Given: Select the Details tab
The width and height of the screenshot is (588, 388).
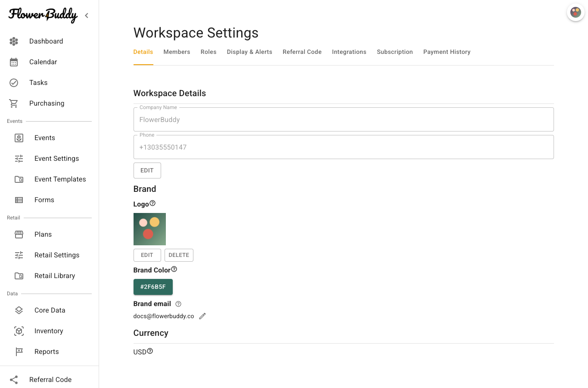Looking at the screenshot, I should (x=143, y=52).
